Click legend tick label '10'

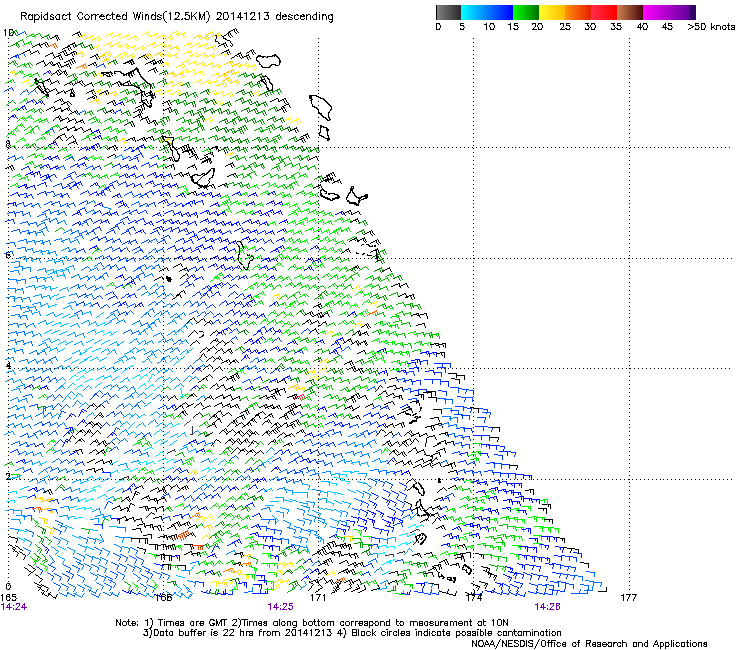click(x=489, y=27)
